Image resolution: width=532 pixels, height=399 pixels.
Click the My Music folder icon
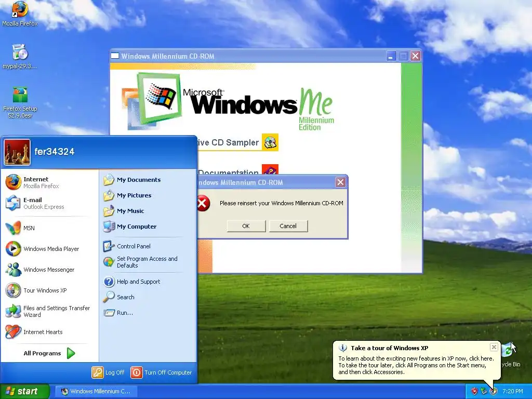109,211
